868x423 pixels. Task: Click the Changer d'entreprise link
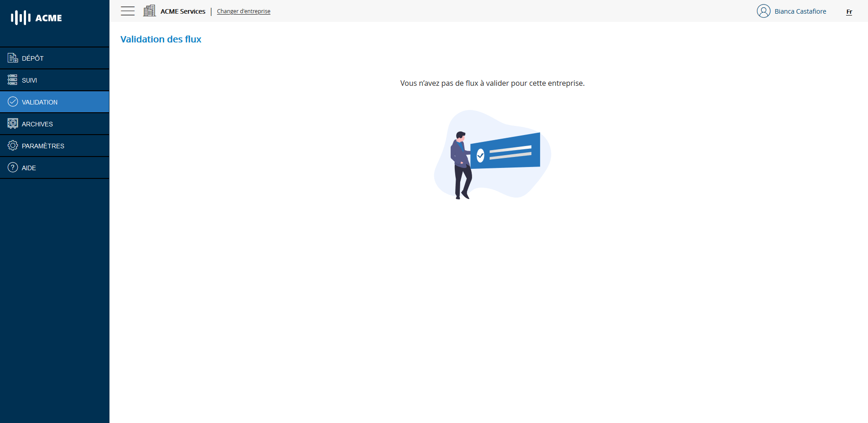point(244,11)
